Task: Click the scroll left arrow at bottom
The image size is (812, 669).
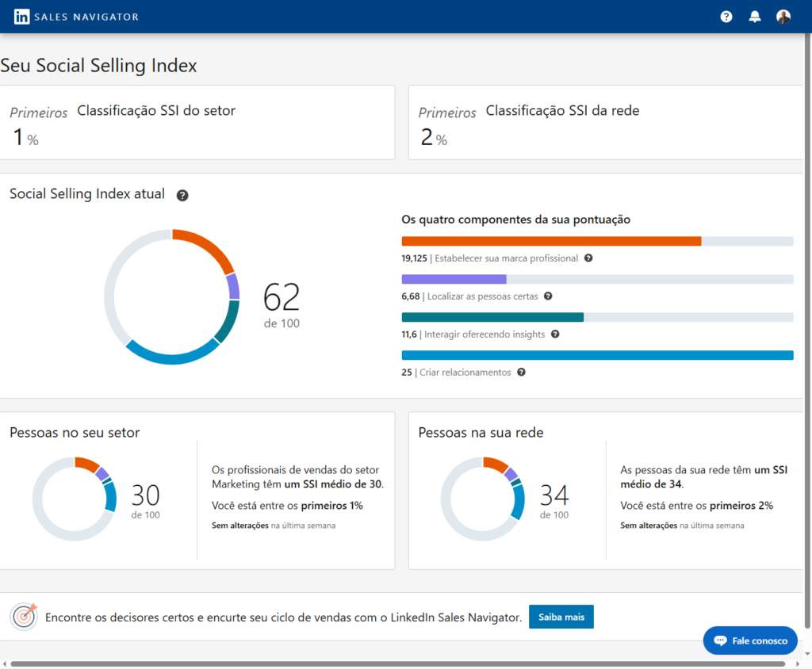Action: [x=5, y=663]
